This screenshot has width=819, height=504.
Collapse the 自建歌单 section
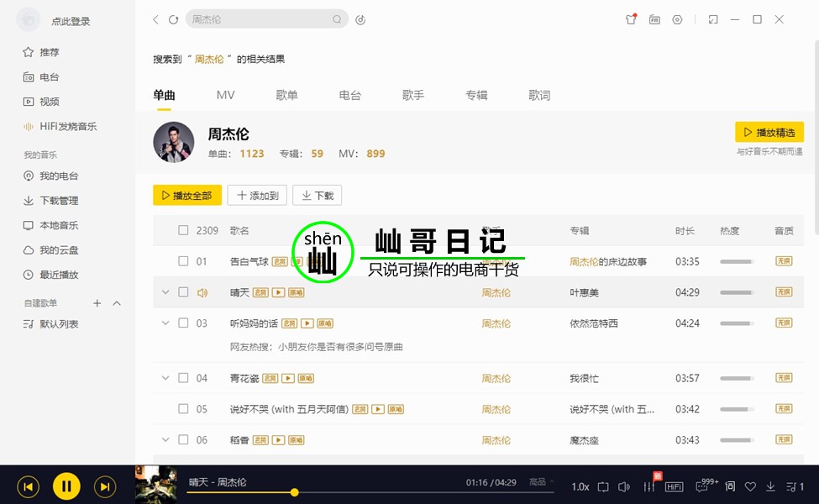pos(117,303)
